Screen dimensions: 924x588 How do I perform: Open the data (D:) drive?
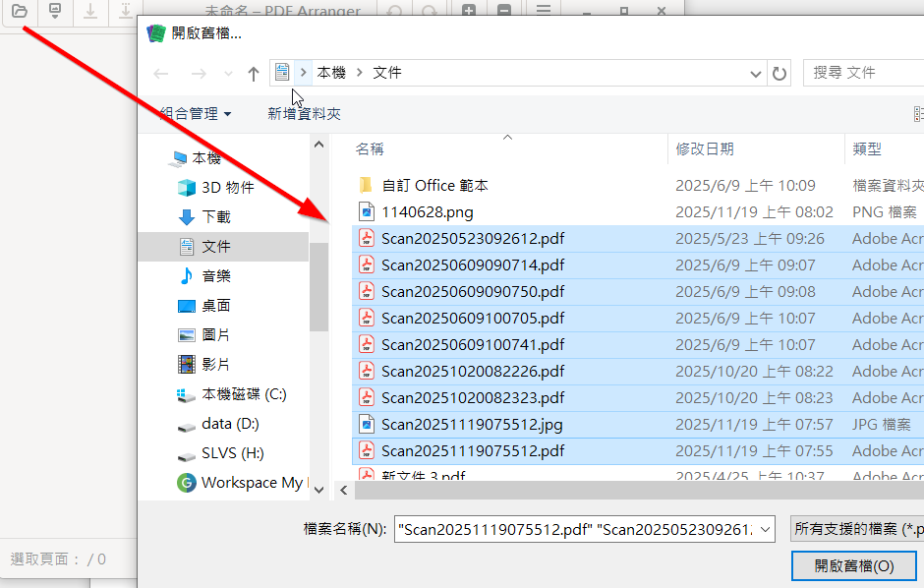click(x=231, y=423)
